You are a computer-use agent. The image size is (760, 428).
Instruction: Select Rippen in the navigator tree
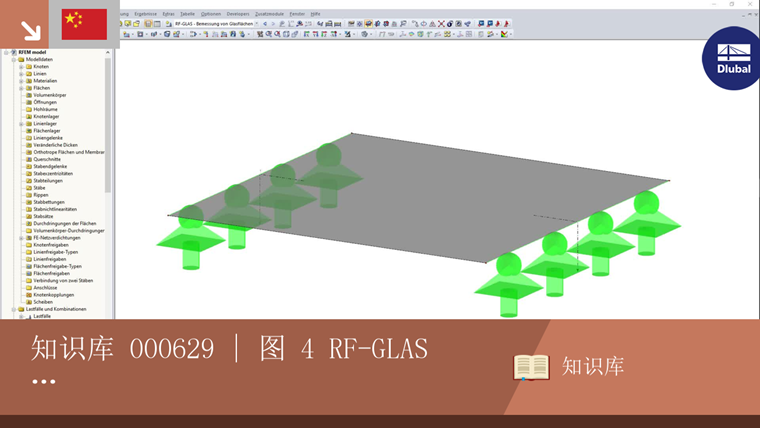41,195
